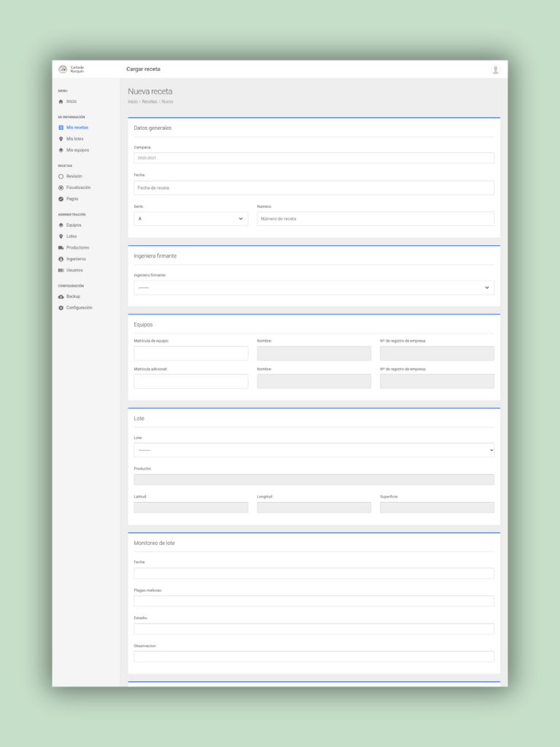Open Mis recetas in sidebar
This screenshot has width=560, height=747.
click(77, 128)
